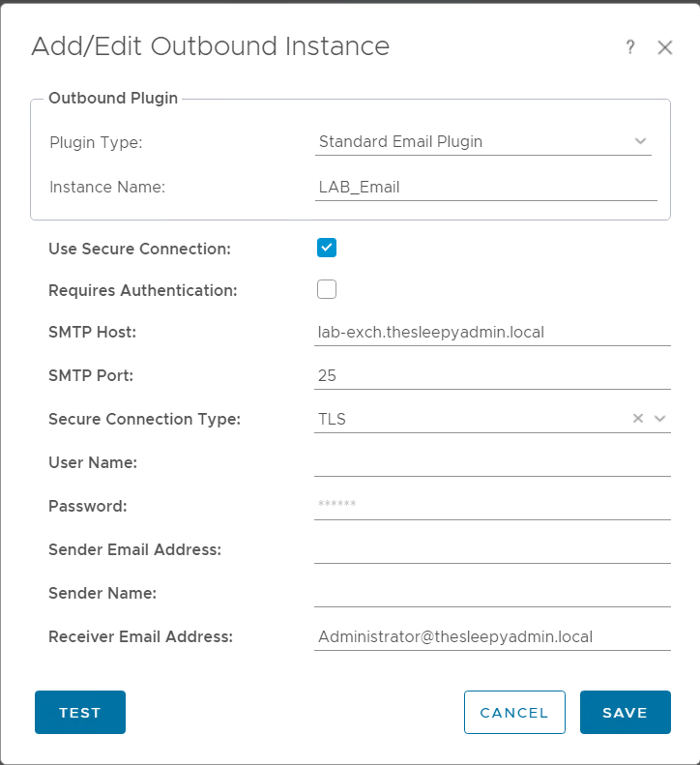Save the outbound instance with SAVE
Image resolution: width=700 pixels, height=765 pixels.
[x=625, y=713]
